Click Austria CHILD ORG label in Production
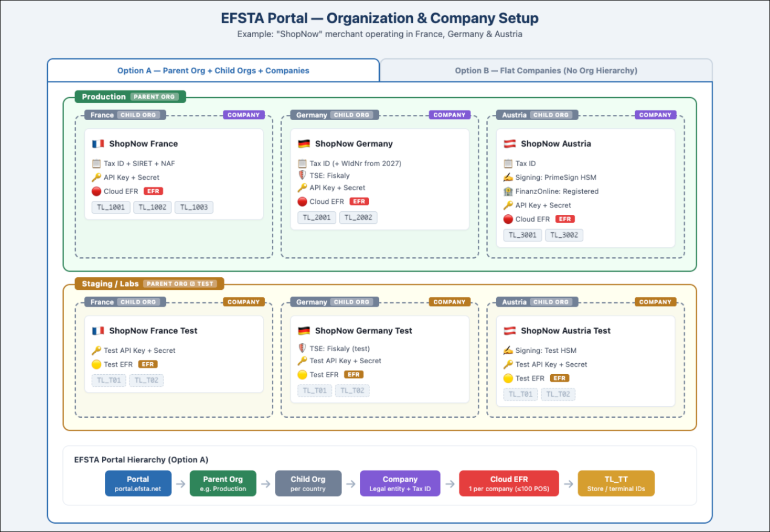770x532 pixels. 538,115
